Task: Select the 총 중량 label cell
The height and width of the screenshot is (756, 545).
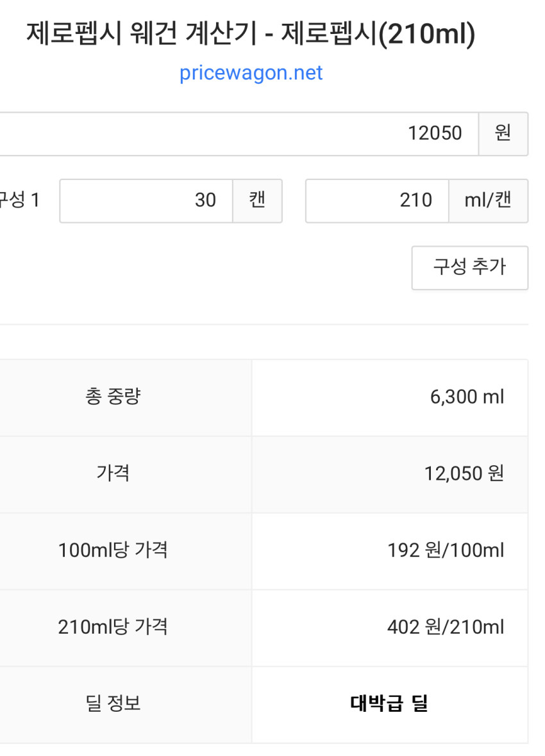Action: point(112,397)
